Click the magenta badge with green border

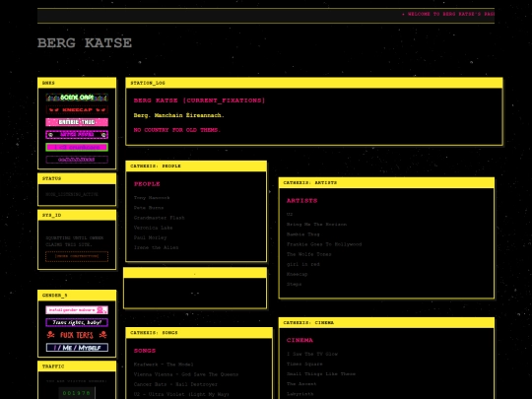coord(77,147)
